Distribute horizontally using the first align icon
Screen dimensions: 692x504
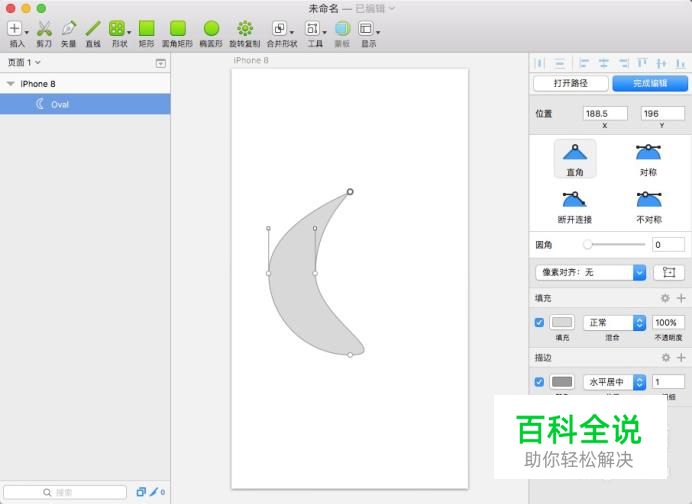tap(539, 64)
